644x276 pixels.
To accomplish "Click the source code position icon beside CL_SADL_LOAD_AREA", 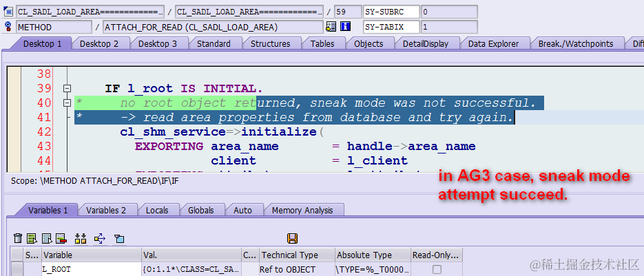I will (8, 11).
